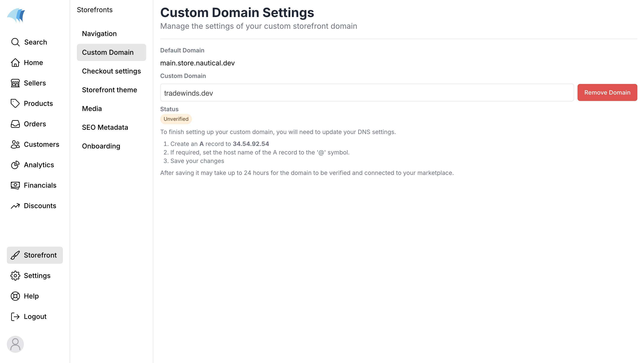The height and width of the screenshot is (363, 644).
Task: Click the Products tag icon
Action: (x=15, y=104)
